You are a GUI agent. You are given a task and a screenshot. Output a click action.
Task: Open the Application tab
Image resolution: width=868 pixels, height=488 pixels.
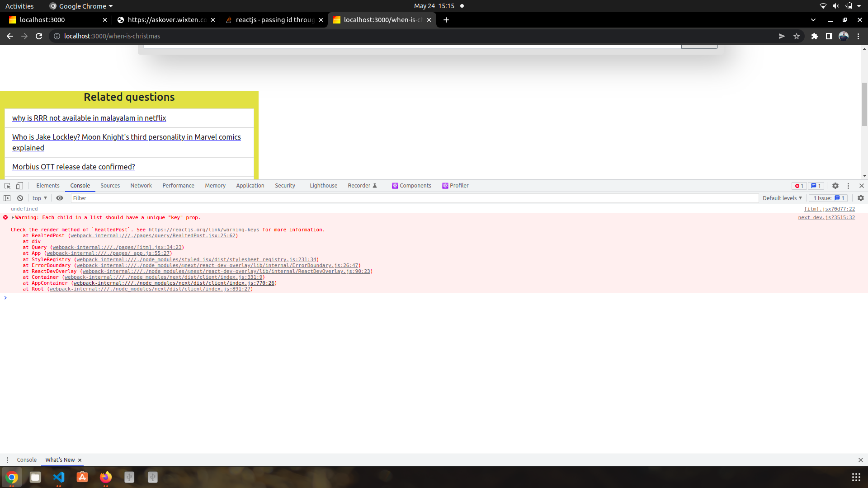tap(250, 186)
